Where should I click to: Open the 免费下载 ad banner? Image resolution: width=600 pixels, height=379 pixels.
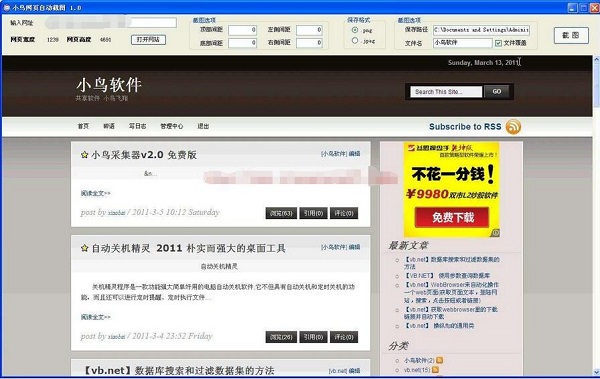click(x=452, y=217)
